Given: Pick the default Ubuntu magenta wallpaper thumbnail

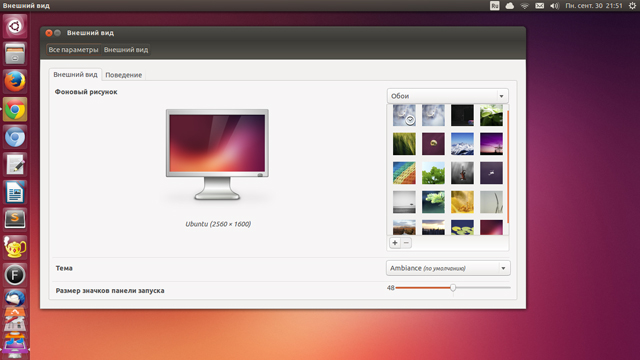Looking at the screenshot, I should (491, 227).
